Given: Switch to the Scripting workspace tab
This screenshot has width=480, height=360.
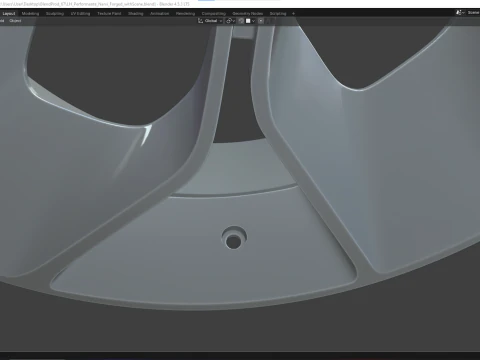Looking at the screenshot, I should (x=278, y=14).
